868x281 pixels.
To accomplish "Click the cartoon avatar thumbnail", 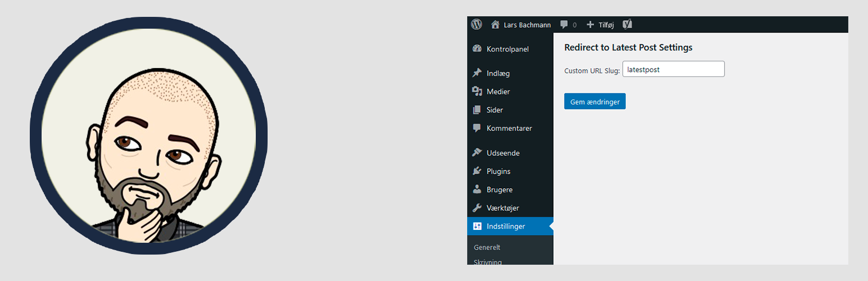I will pyautogui.click(x=148, y=135).
